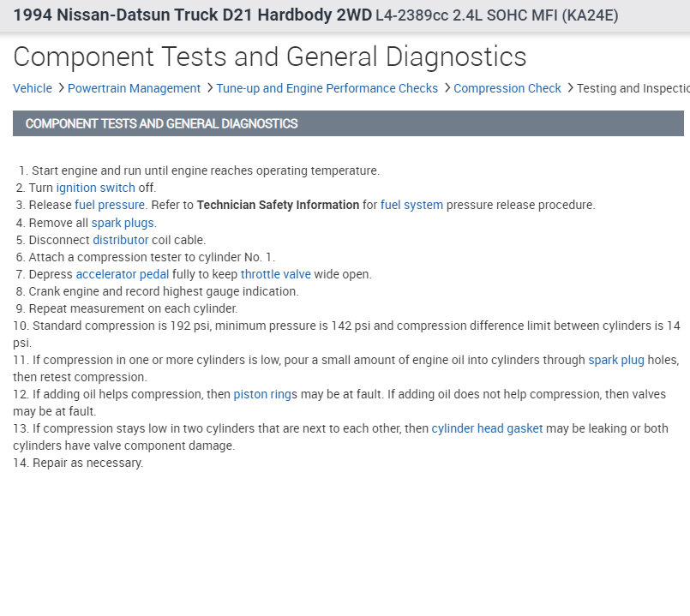Click the chevron after Vehicle breadcrumb
The image size is (690, 616).
point(60,88)
